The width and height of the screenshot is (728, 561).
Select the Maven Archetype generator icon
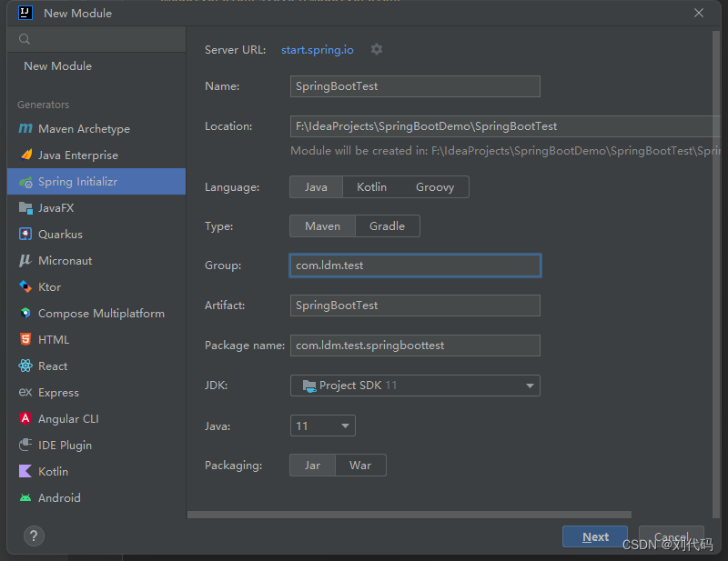point(25,129)
